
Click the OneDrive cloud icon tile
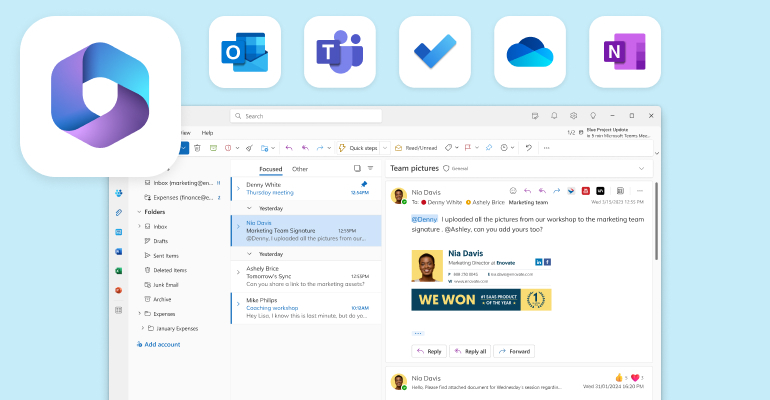530,52
